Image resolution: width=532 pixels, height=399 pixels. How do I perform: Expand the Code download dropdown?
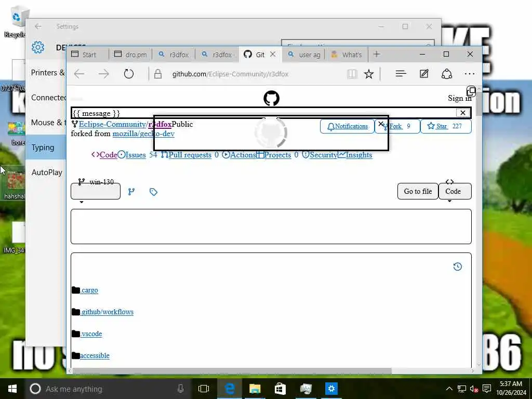[x=455, y=191]
